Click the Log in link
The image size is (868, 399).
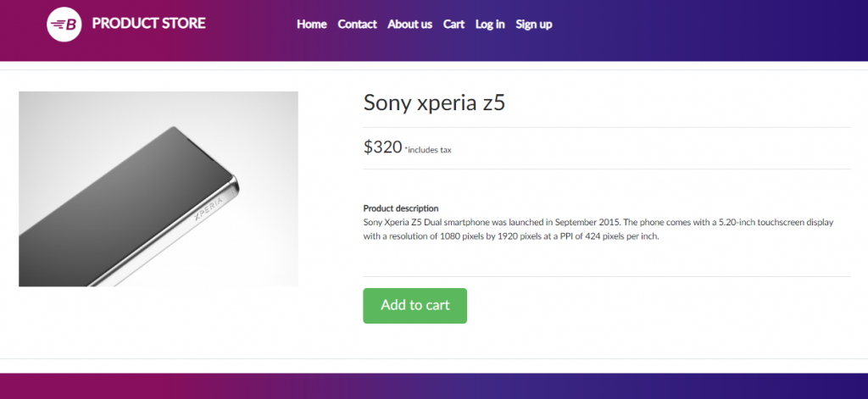click(490, 24)
